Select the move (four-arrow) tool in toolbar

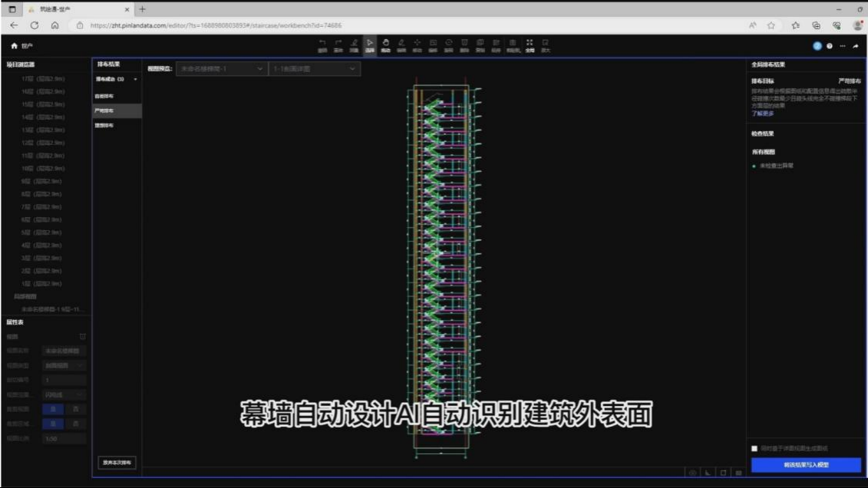(x=417, y=45)
